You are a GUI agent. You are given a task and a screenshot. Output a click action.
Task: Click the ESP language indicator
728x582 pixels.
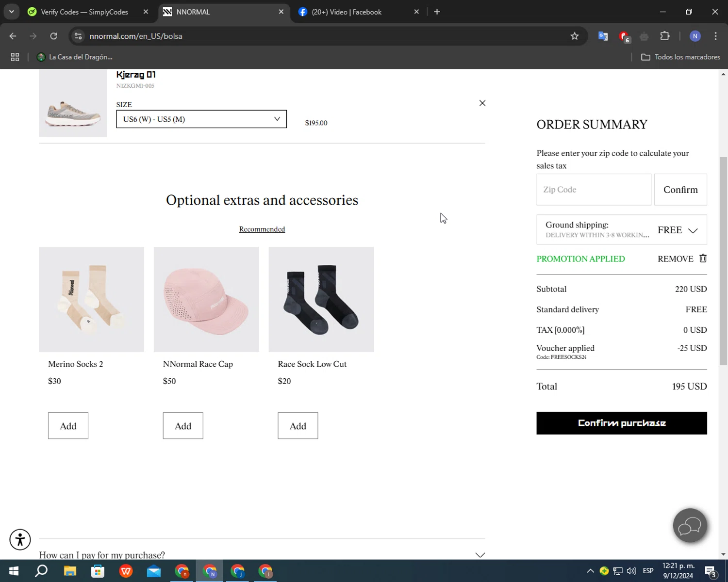pyautogui.click(x=648, y=571)
